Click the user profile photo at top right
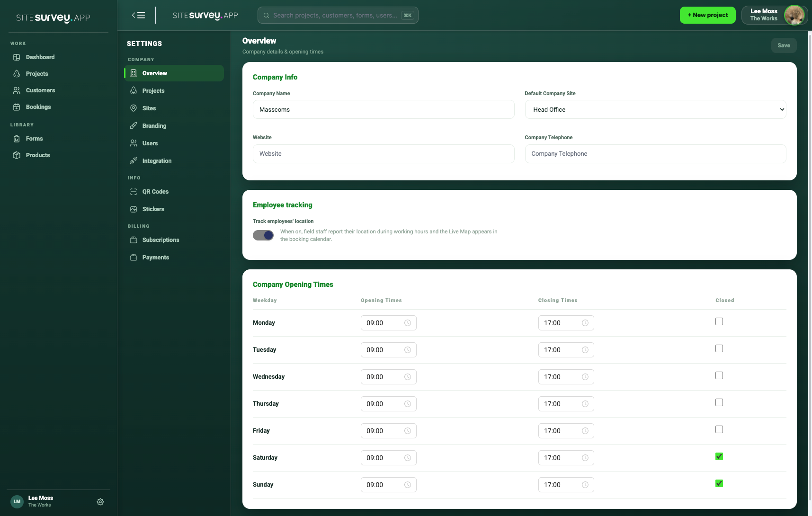Image resolution: width=812 pixels, height=516 pixels. [794, 15]
